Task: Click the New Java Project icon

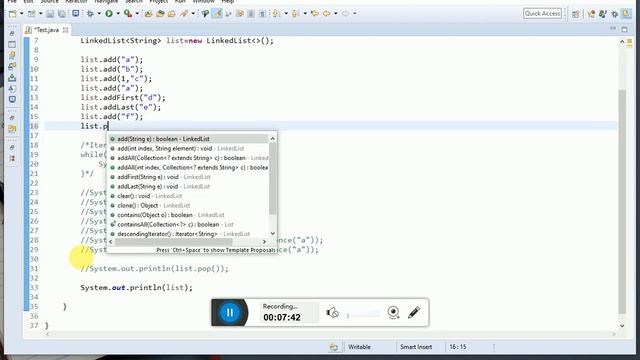Action: (x=148, y=13)
